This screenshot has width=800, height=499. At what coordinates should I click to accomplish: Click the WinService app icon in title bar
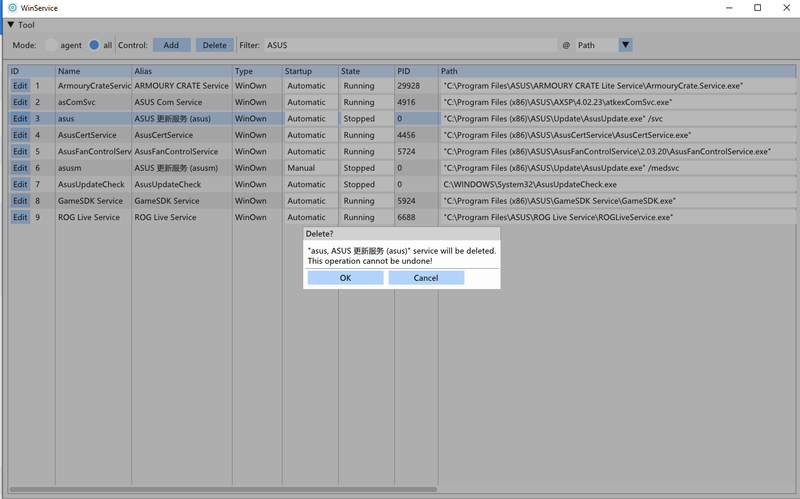tap(12, 8)
